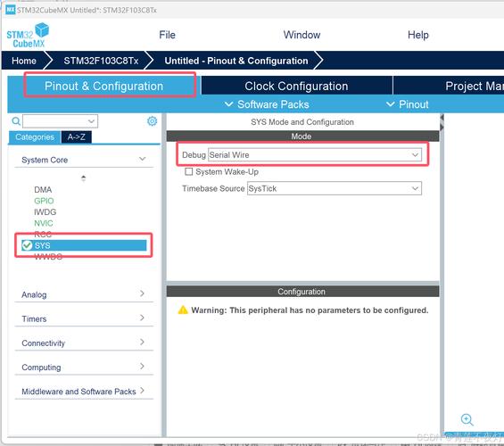This screenshot has height=446, width=504.
Task: Click the peripheral search input field
Action: 60,121
